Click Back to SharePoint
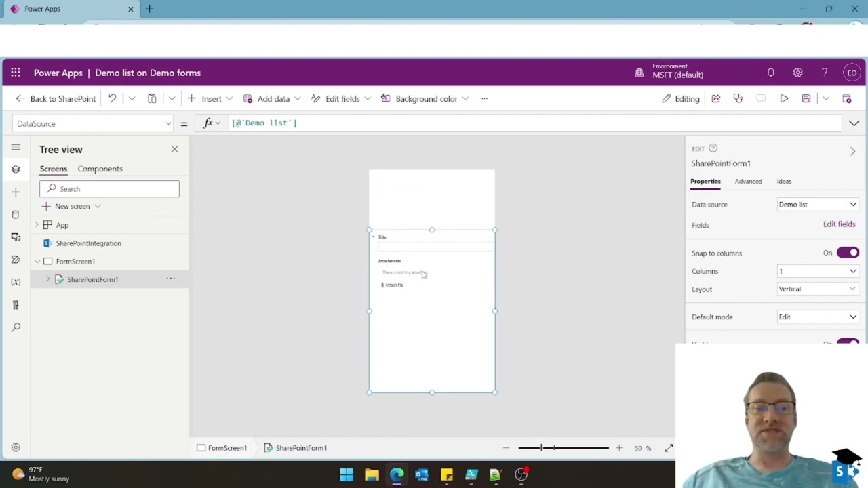The image size is (868, 488). [55, 98]
